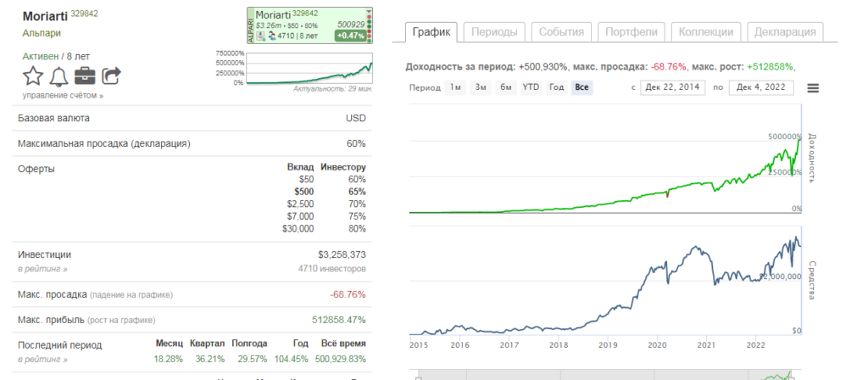Click the start date field Дек 22, 2014
The height and width of the screenshot is (380, 868).
[x=672, y=87]
